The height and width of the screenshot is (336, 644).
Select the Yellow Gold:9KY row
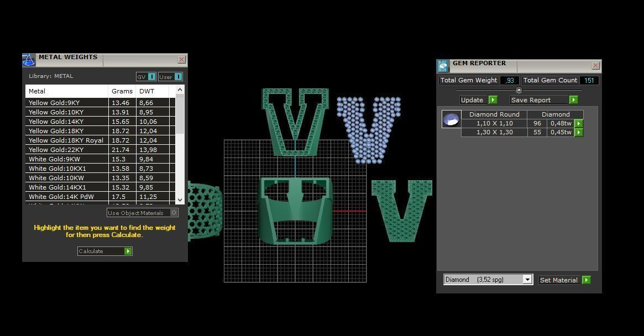[x=100, y=103]
